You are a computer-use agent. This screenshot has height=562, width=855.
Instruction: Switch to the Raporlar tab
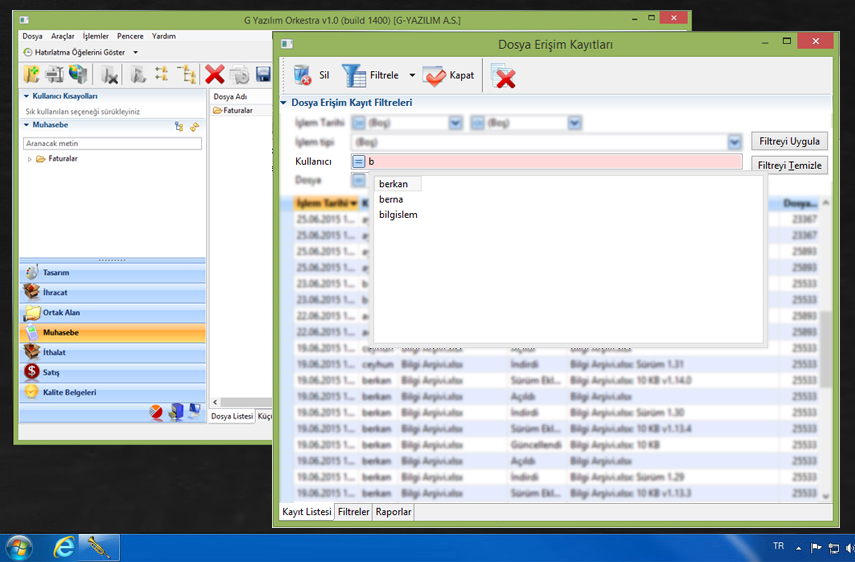[x=393, y=512]
